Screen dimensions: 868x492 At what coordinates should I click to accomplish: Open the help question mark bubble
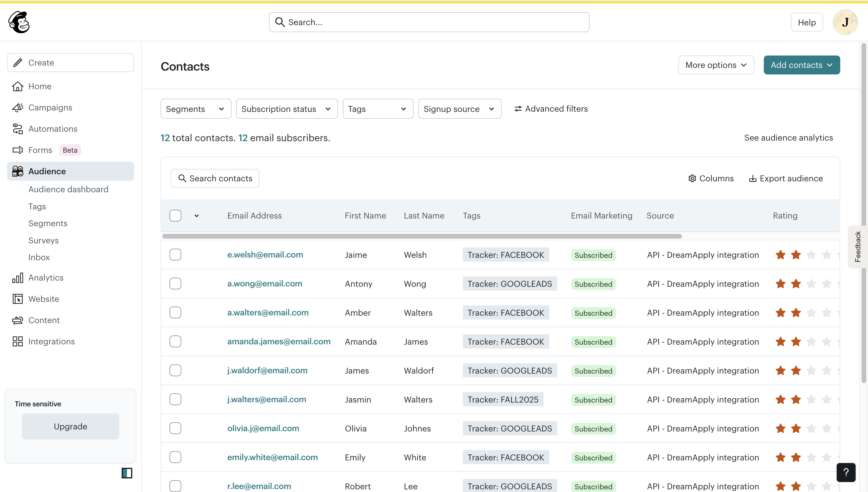click(846, 473)
